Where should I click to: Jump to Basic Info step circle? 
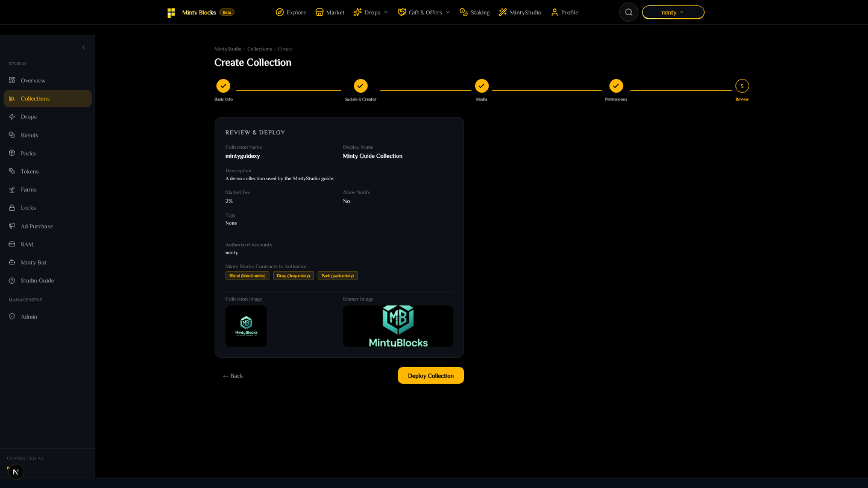pos(223,86)
